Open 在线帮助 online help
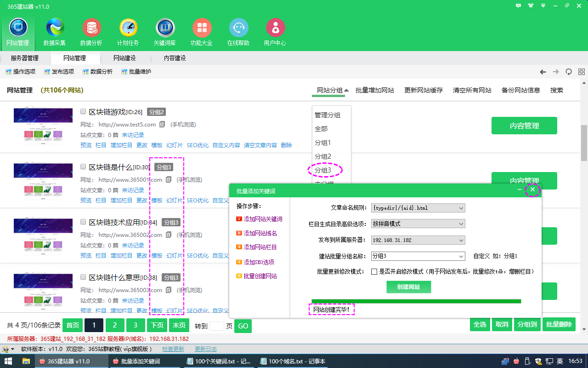Screen dimensions: 588x368 pos(238,32)
